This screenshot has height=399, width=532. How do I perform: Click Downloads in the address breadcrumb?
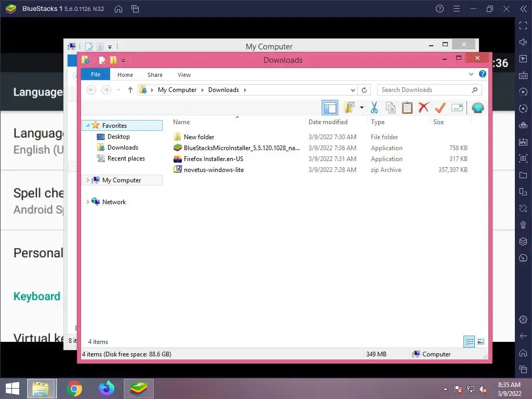[x=223, y=90]
